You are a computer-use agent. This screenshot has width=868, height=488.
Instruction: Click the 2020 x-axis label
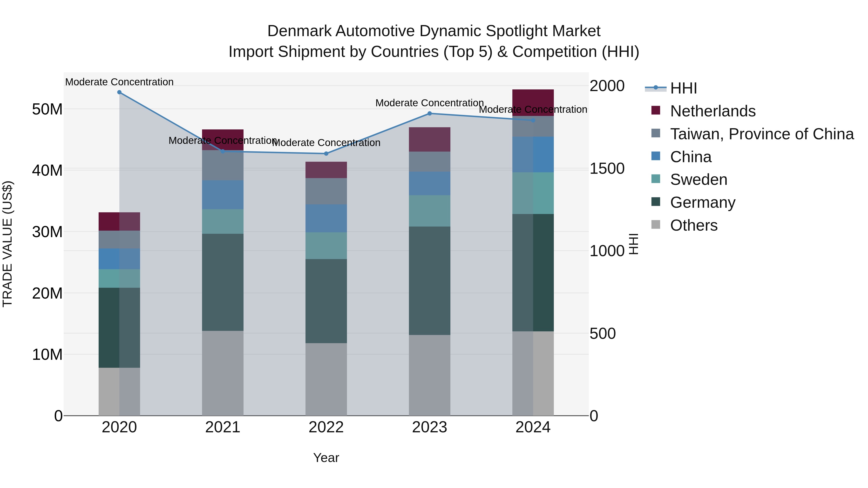click(119, 427)
